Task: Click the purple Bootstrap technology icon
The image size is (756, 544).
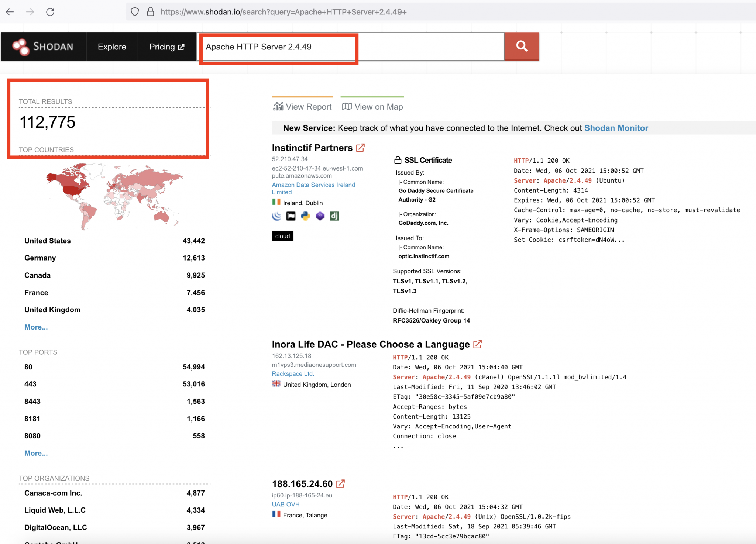Action: pyautogui.click(x=320, y=216)
